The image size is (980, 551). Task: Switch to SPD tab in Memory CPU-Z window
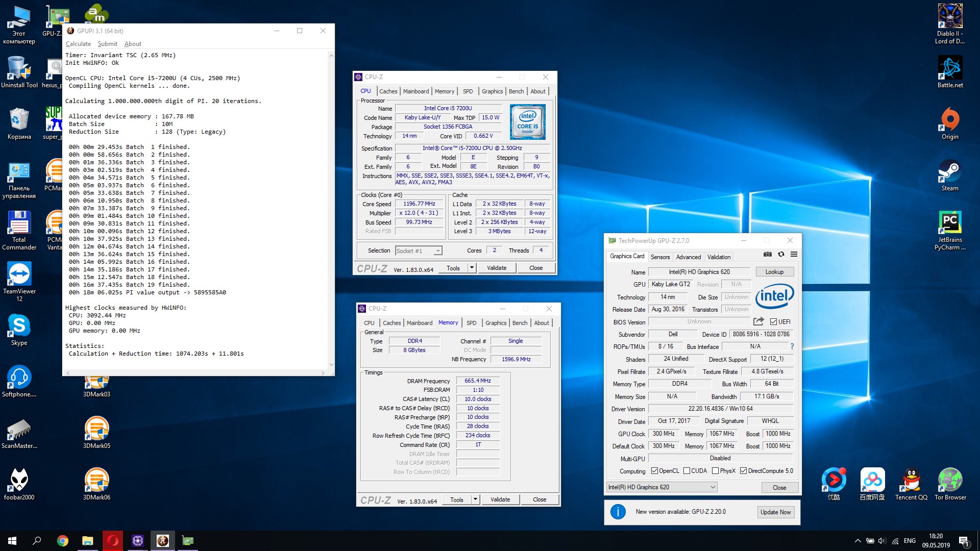(x=472, y=323)
